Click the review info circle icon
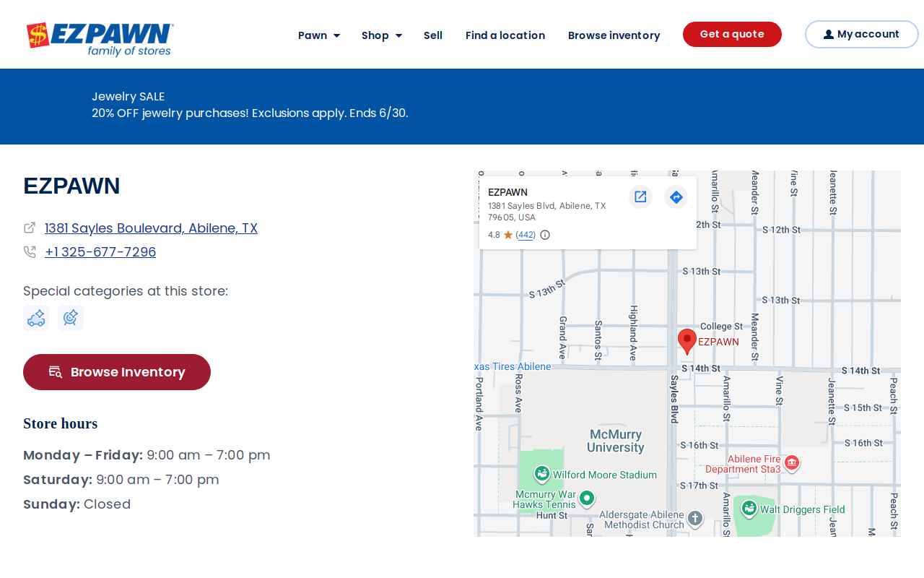Image resolution: width=924 pixels, height=578 pixels. [x=545, y=235]
